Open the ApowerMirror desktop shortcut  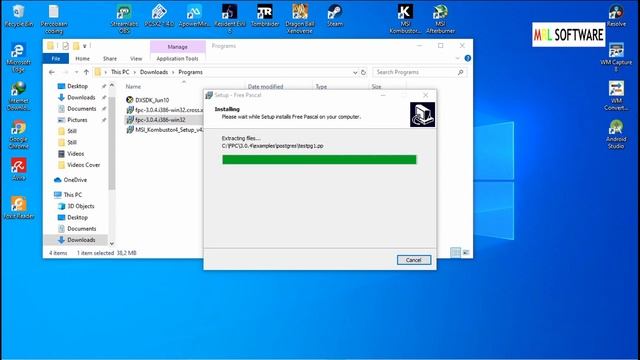[x=194, y=15]
